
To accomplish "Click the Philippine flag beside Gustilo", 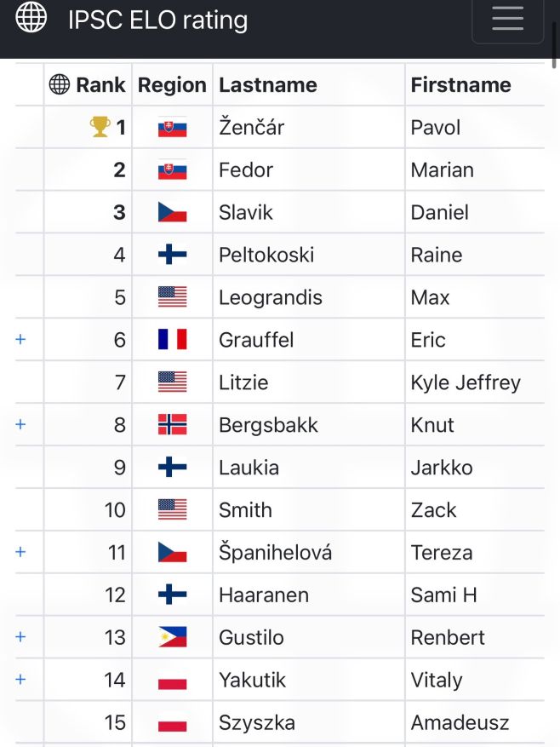I will pyautogui.click(x=172, y=637).
